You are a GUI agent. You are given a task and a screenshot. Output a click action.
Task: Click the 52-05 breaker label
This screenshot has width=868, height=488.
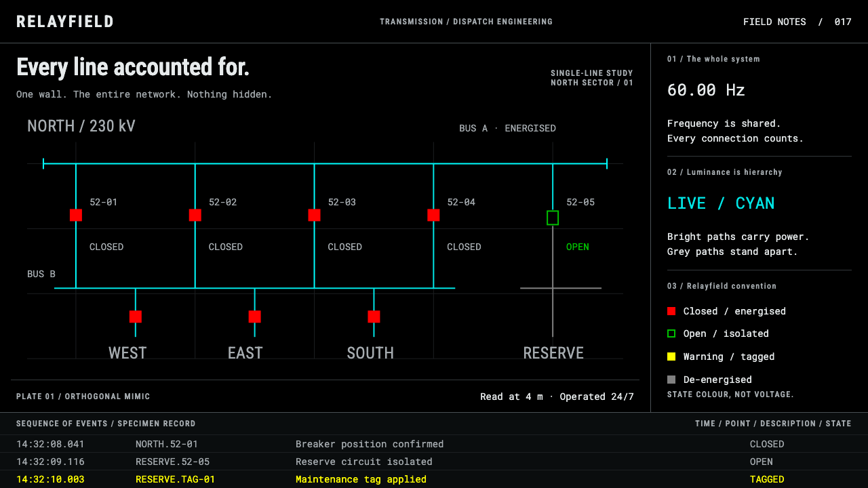point(580,202)
